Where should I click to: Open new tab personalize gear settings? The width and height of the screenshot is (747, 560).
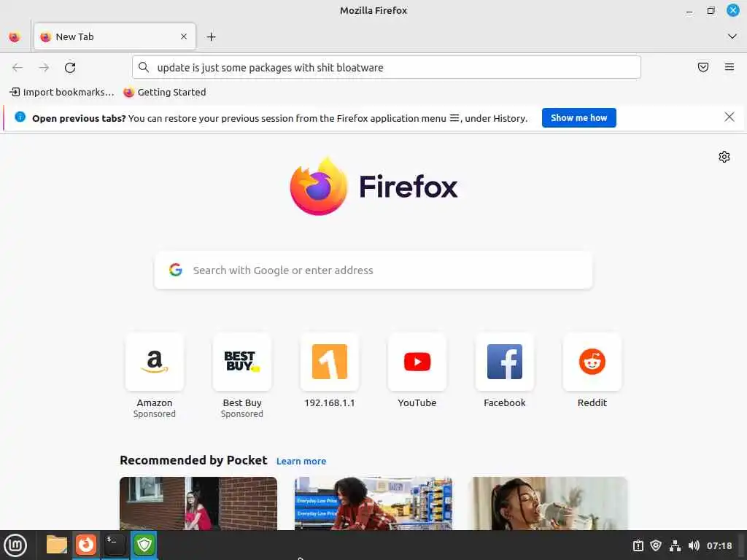point(724,157)
